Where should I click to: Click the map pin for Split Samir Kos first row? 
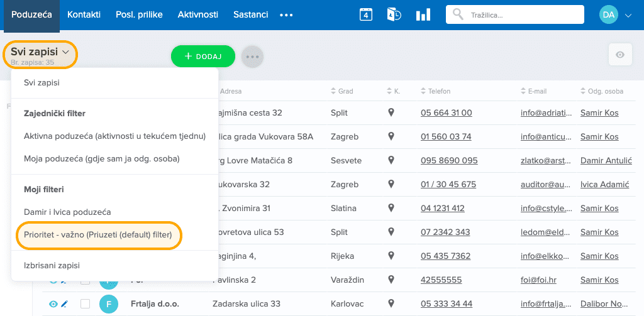pos(391,112)
